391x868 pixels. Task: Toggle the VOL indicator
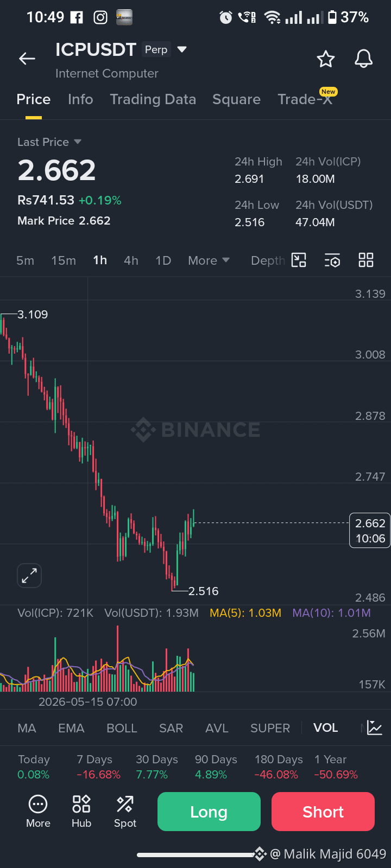(326, 728)
